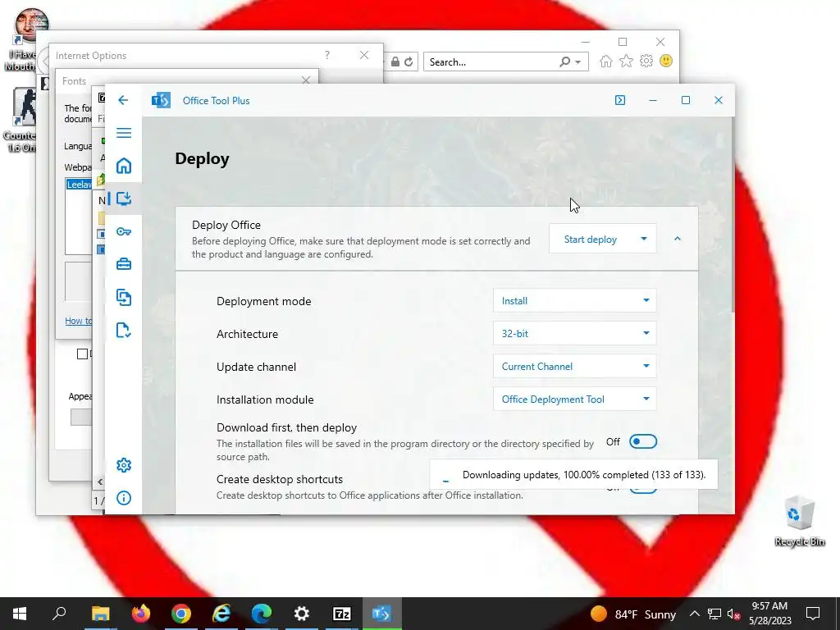This screenshot has height=630, width=840.
Task: Open Internet Explorer taskbar icon
Action: coord(221,614)
